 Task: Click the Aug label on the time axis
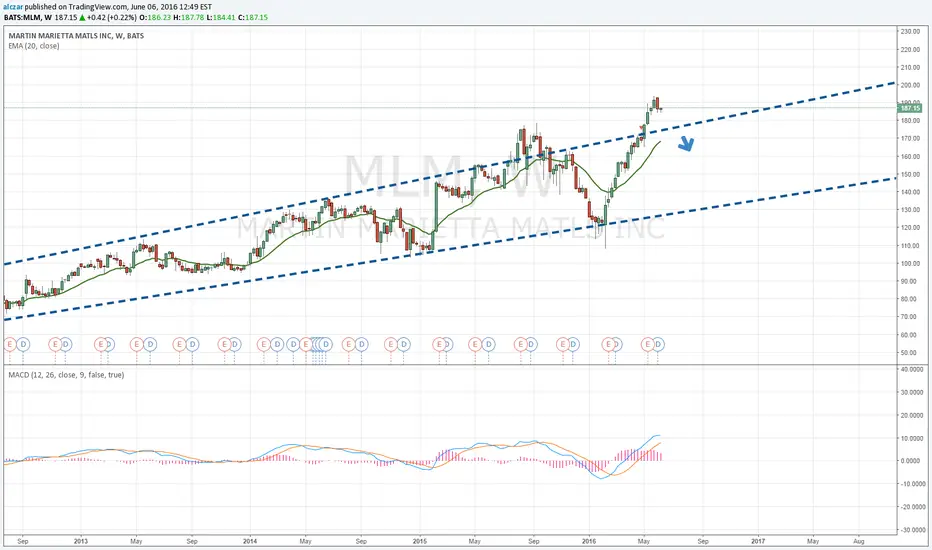[x=859, y=541]
